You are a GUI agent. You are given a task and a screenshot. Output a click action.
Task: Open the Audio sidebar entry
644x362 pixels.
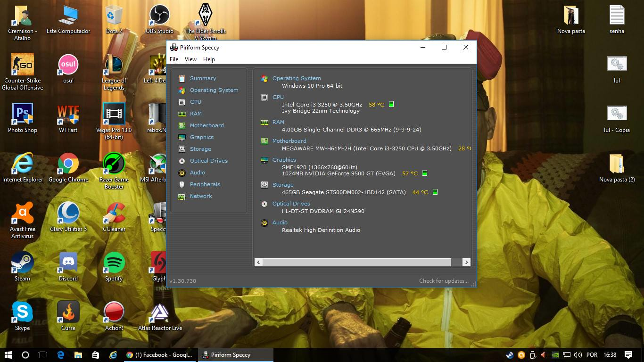(x=197, y=173)
